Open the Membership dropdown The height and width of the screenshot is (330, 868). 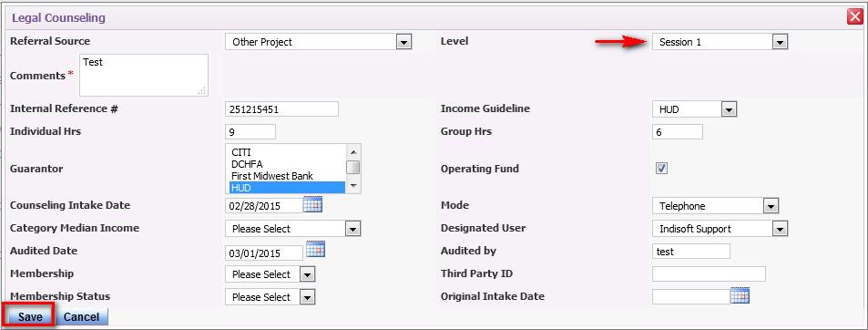(271, 274)
